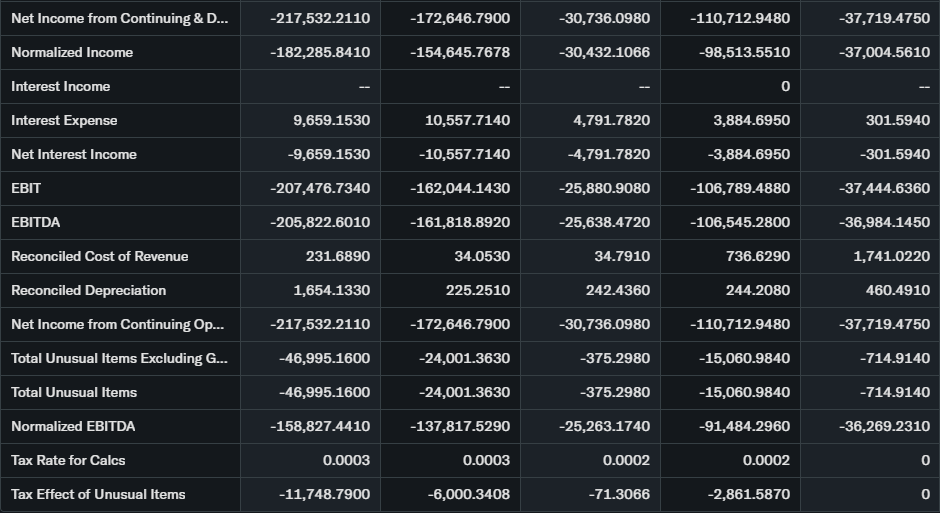Click the Reconciled Cost of Revenue label
Image resolution: width=940 pixels, height=513 pixels.
[x=100, y=256]
